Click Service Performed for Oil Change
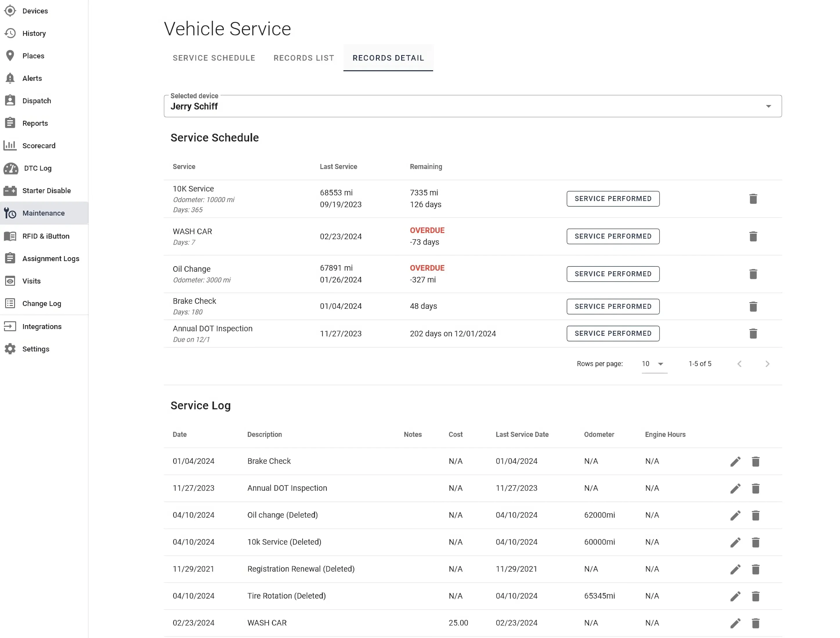 613,274
